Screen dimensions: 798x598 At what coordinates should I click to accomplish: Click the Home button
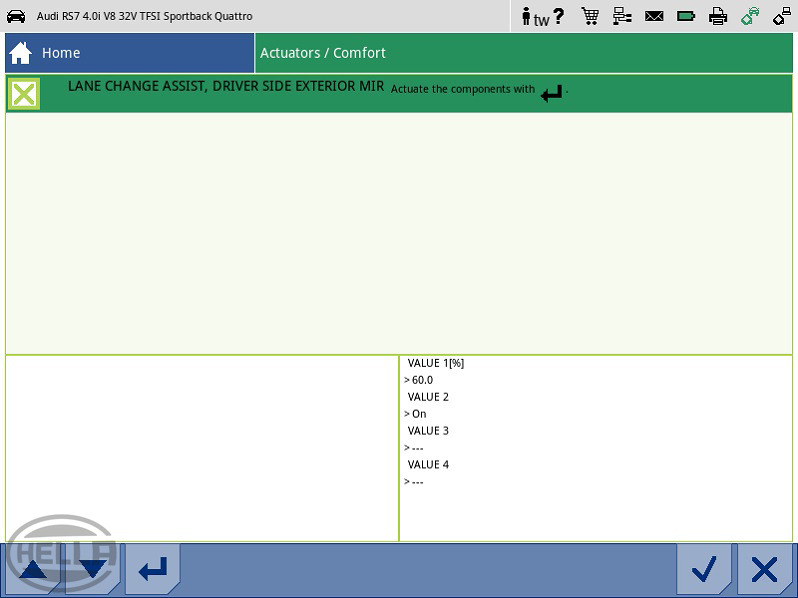130,53
